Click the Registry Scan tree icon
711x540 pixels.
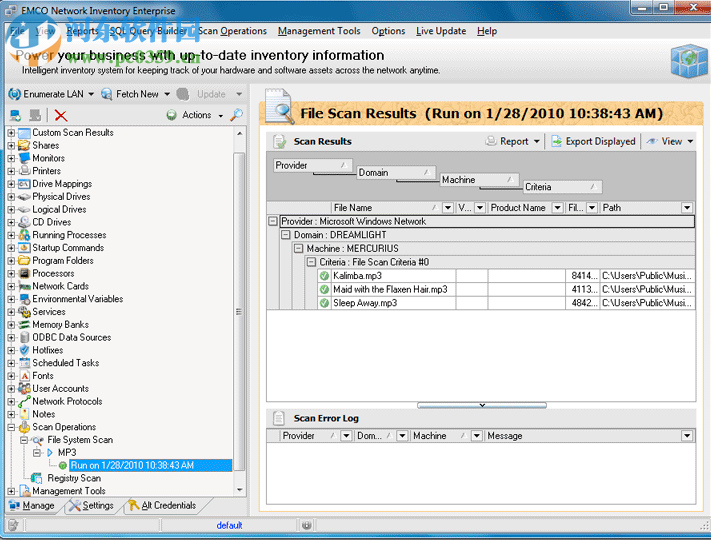click(36, 478)
